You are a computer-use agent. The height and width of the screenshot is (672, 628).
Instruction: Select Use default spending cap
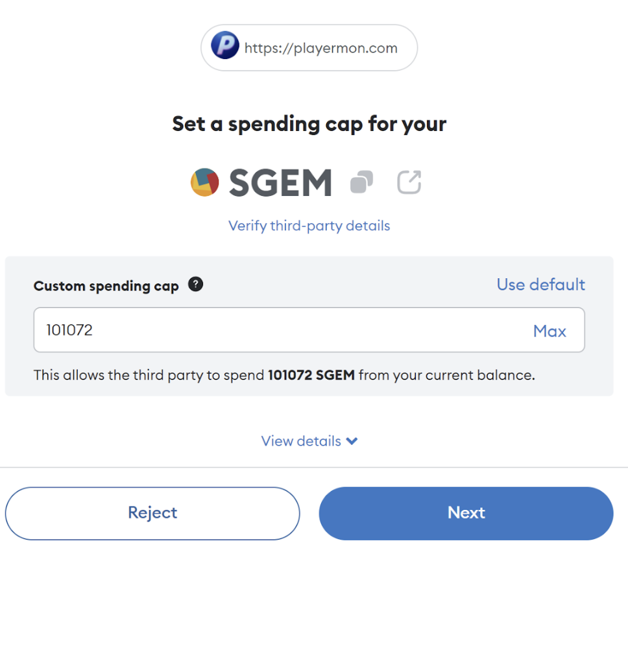click(x=540, y=285)
